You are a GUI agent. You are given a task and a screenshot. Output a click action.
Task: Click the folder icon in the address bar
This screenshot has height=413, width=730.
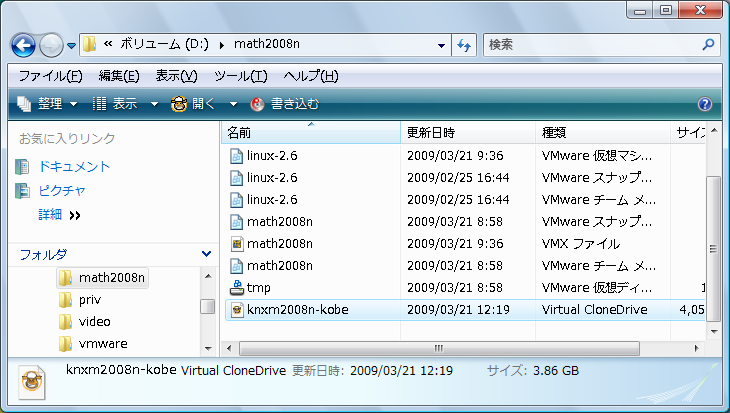pos(89,44)
